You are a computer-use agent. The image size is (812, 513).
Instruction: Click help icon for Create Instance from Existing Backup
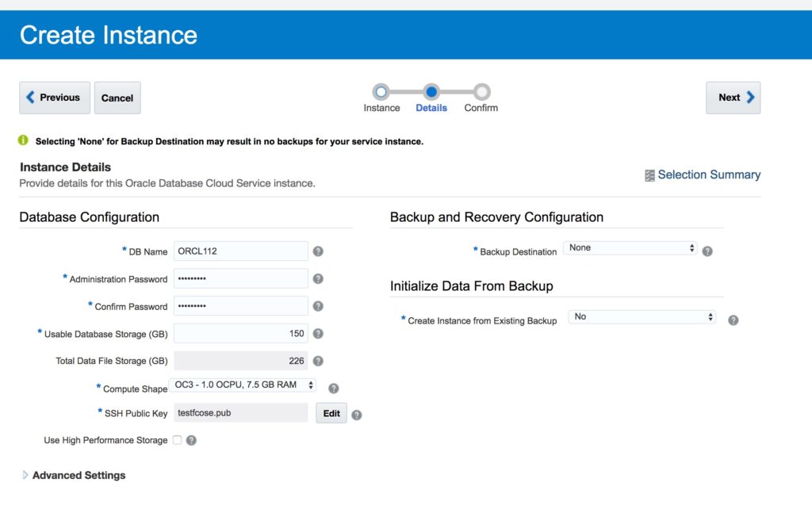coord(733,320)
